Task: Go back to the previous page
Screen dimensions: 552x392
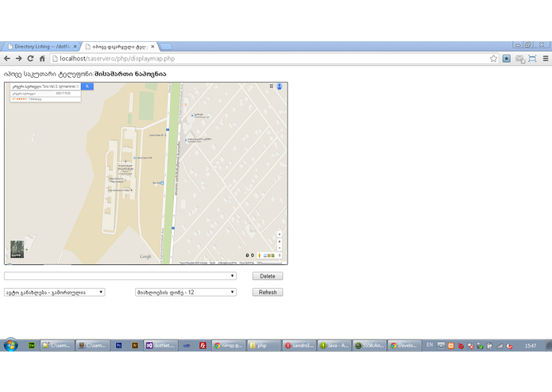Action: (7, 59)
